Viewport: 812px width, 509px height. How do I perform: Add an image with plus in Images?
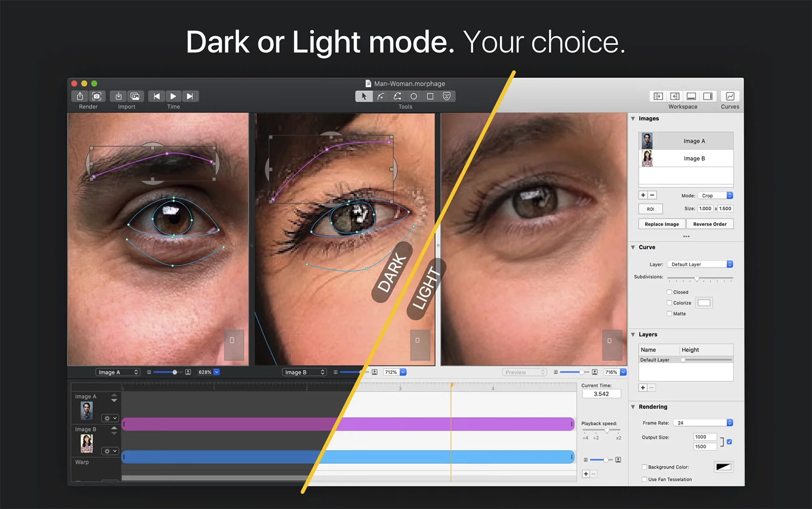[643, 195]
